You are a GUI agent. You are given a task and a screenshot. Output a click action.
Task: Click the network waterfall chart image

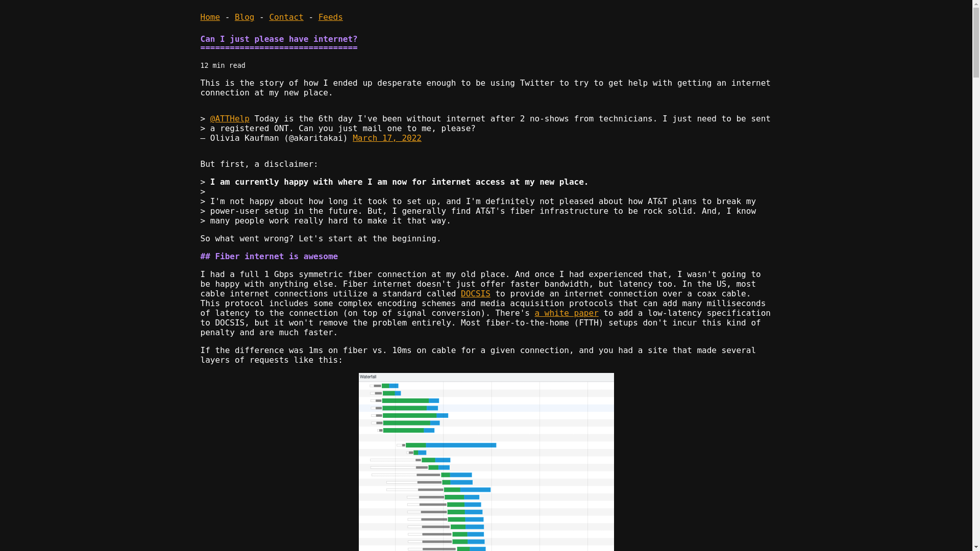pyautogui.click(x=486, y=462)
